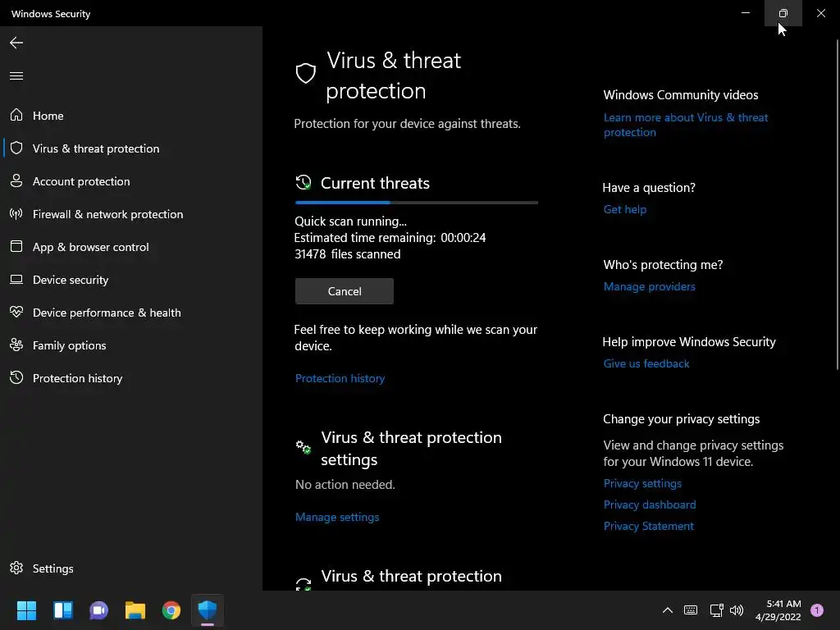
Task: Click Give us feedback link
Action: click(x=646, y=363)
